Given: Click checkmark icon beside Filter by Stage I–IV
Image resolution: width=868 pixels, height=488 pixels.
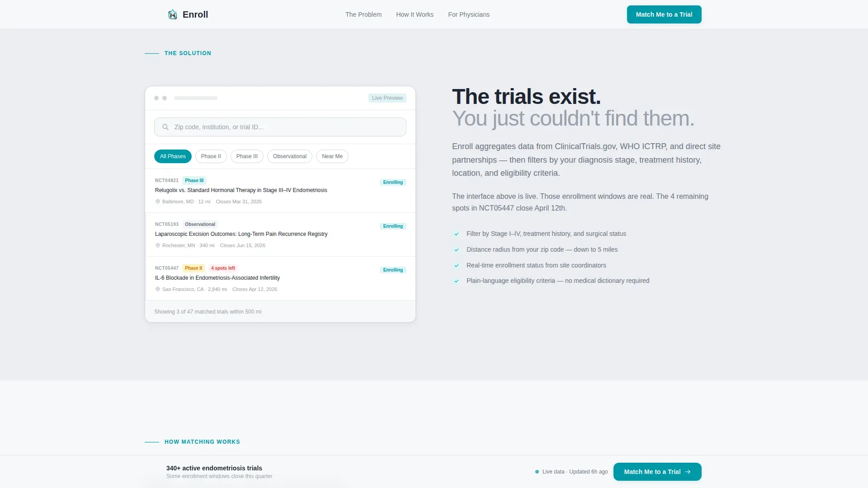Looking at the screenshot, I should (x=457, y=234).
